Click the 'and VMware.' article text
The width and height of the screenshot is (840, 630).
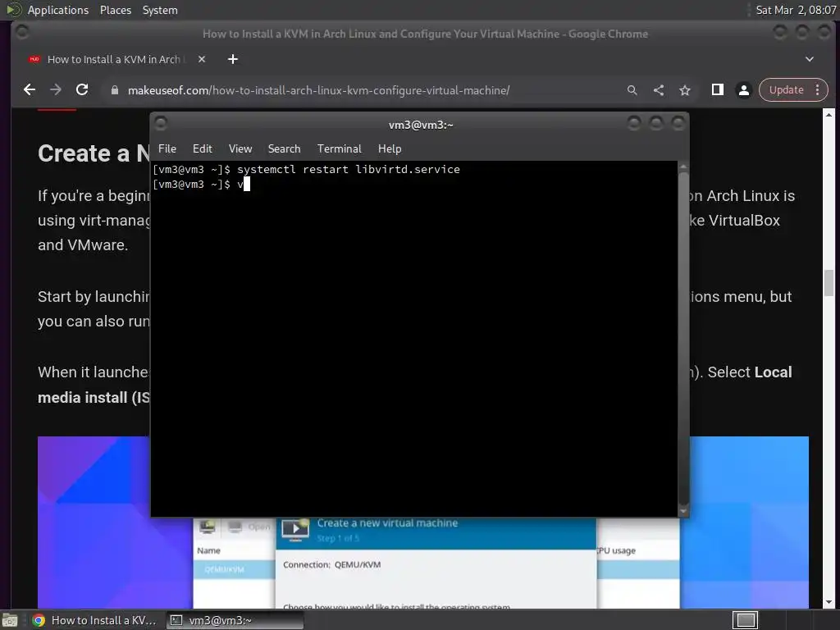[83, 244]
